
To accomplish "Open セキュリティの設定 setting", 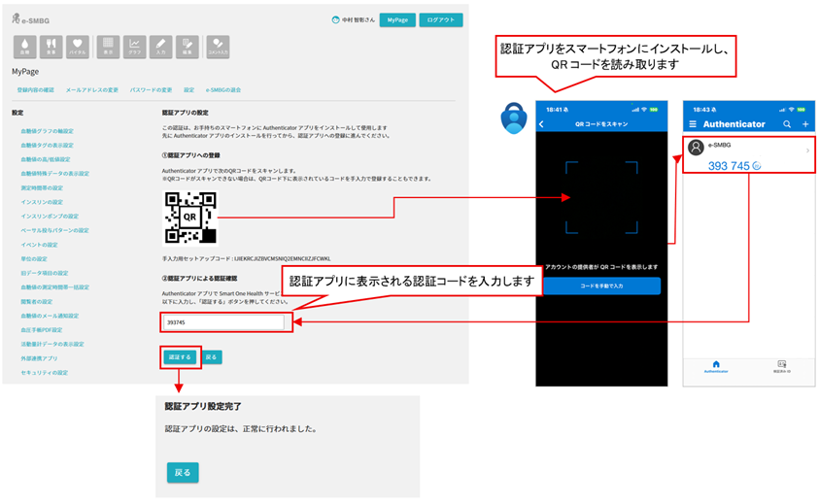I will pyautogui.click(x=45, y=373).
